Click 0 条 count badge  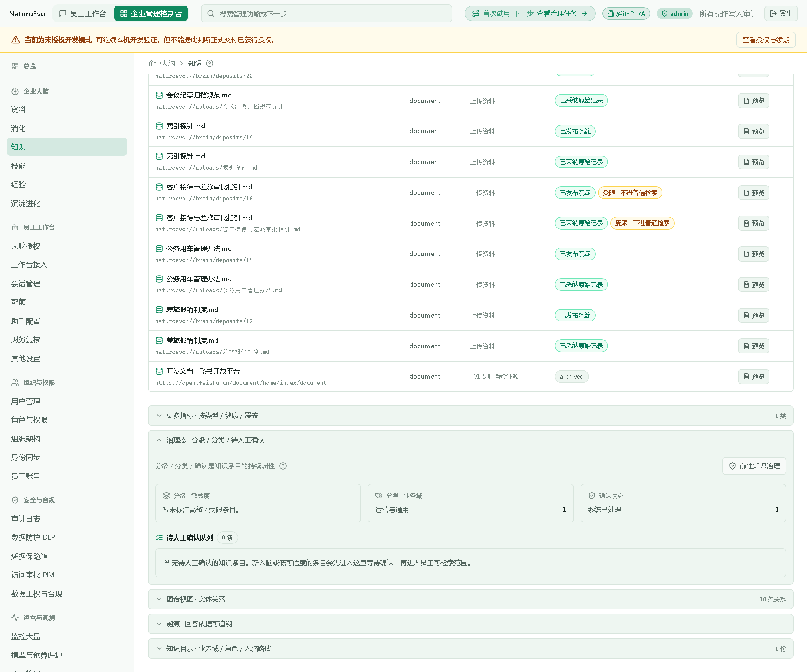(227, 538)
